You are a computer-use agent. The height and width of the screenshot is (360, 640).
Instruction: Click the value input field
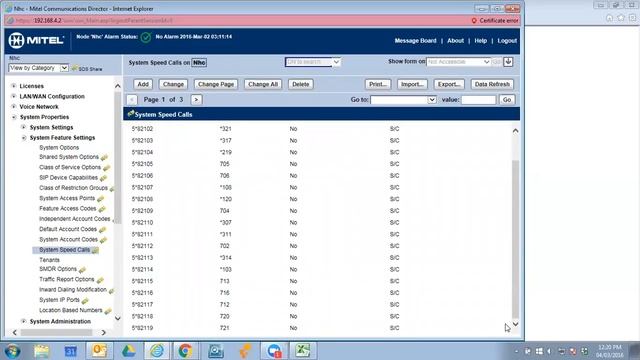click(478, 100)
